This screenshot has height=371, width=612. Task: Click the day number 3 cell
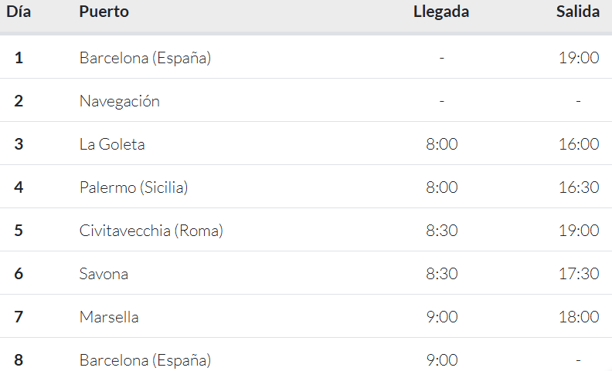pyautogui.click(x=18, y=144)
